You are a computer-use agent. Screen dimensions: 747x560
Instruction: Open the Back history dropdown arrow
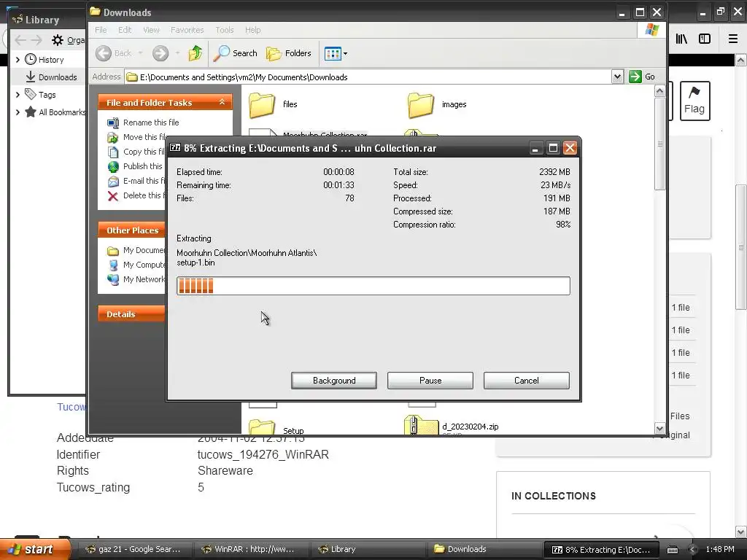coord(141,53)
